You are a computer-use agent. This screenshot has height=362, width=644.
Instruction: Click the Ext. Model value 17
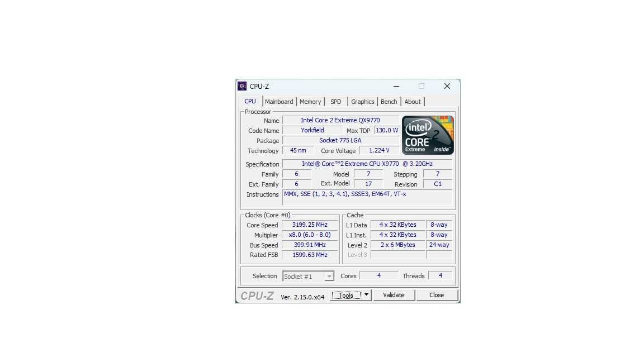tap(368, 184)
